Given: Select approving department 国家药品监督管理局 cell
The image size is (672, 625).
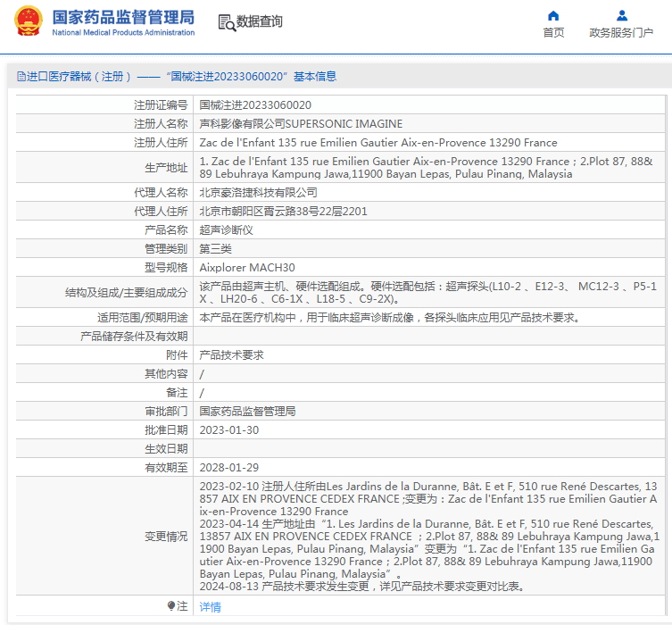Looking at the screenshot, I should [248, 412].
